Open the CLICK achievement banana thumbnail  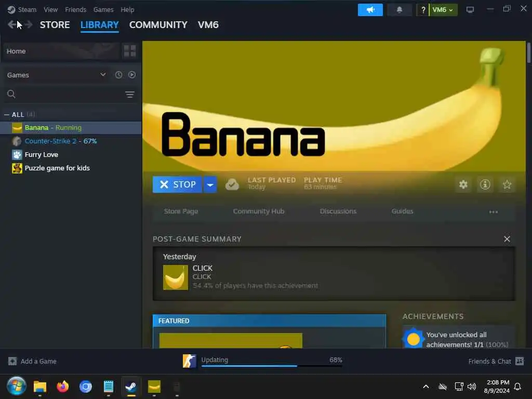(x=176, y=277)
